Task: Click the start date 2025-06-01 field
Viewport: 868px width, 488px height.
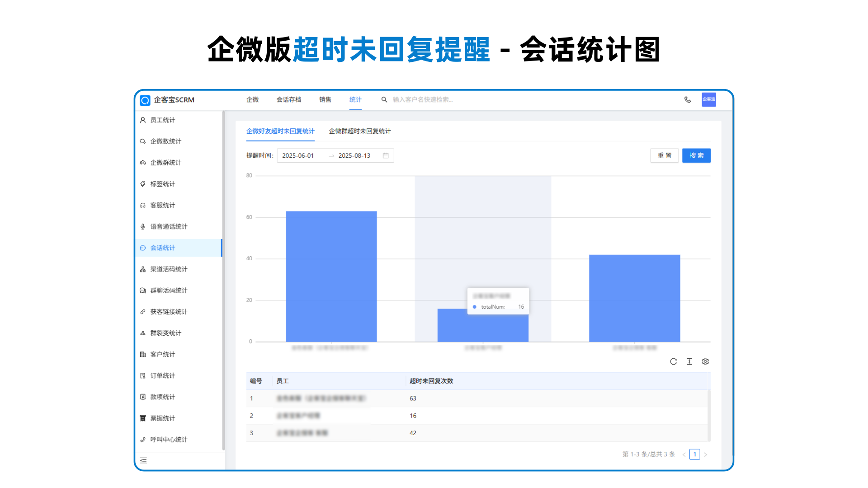Action: pyautogui.click(x=298, y=155)
